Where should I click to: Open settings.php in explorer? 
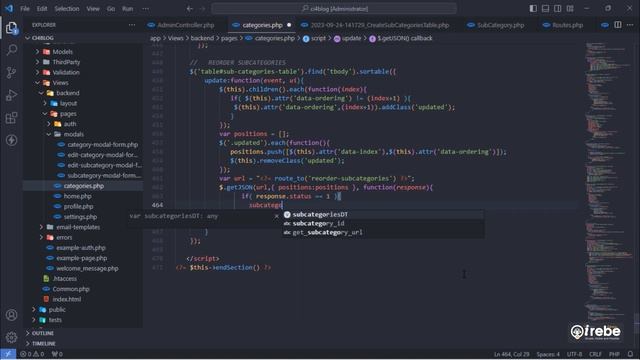tap(80, 217)
